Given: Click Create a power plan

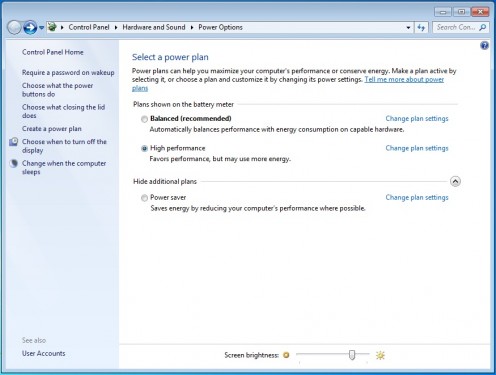Looking at the screenshot, I should pos(52,129).
